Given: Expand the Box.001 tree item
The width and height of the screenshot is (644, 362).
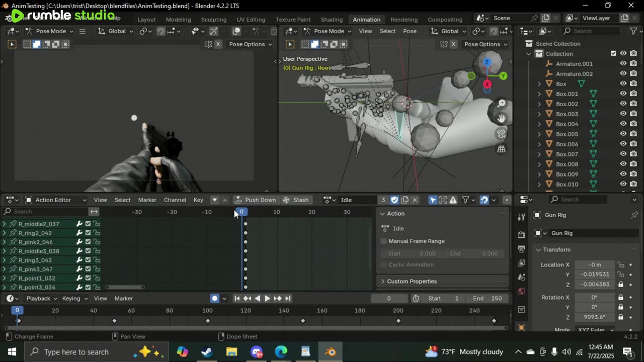Looking at the screenshot, I should pos(539,94).
